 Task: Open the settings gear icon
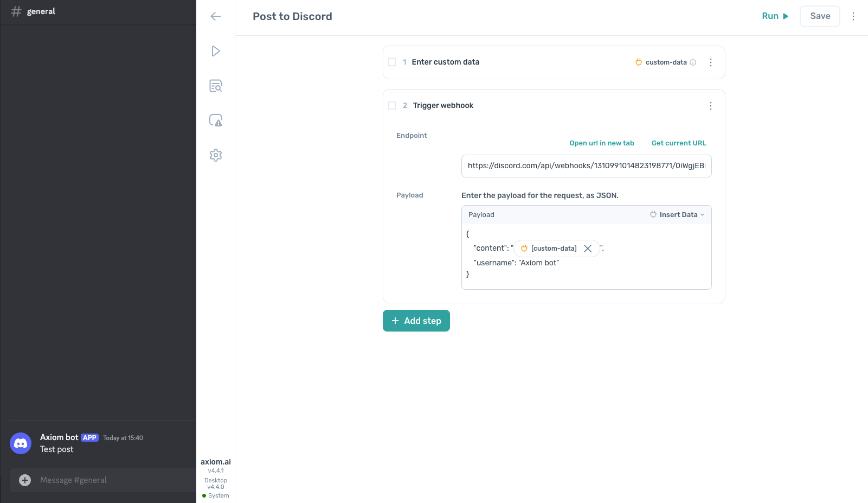pos(216,155)
